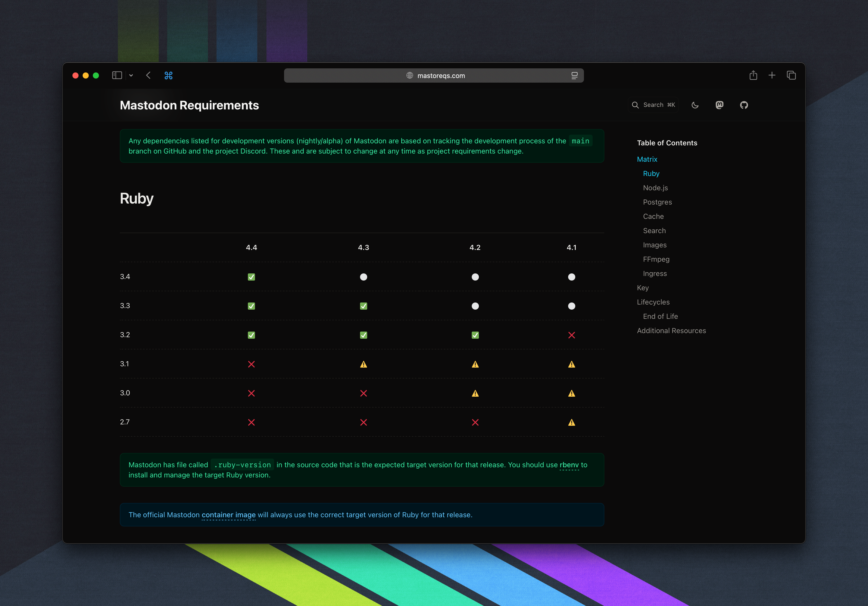Click the red X for Ruby 3.0 on 4.3
The image size is (868, 606).
pos(363,394)
